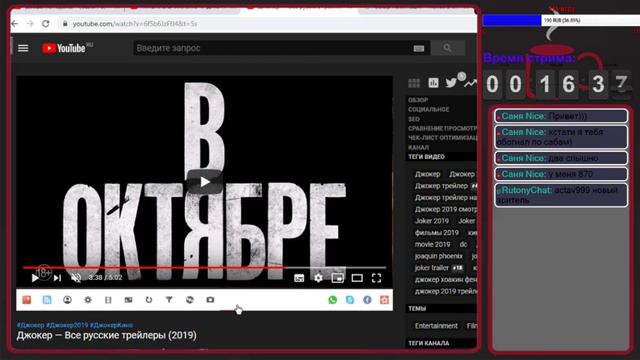Click the blue document icon in extension toolbar
This screenshot has height=360, width=640.
[47, 300]
